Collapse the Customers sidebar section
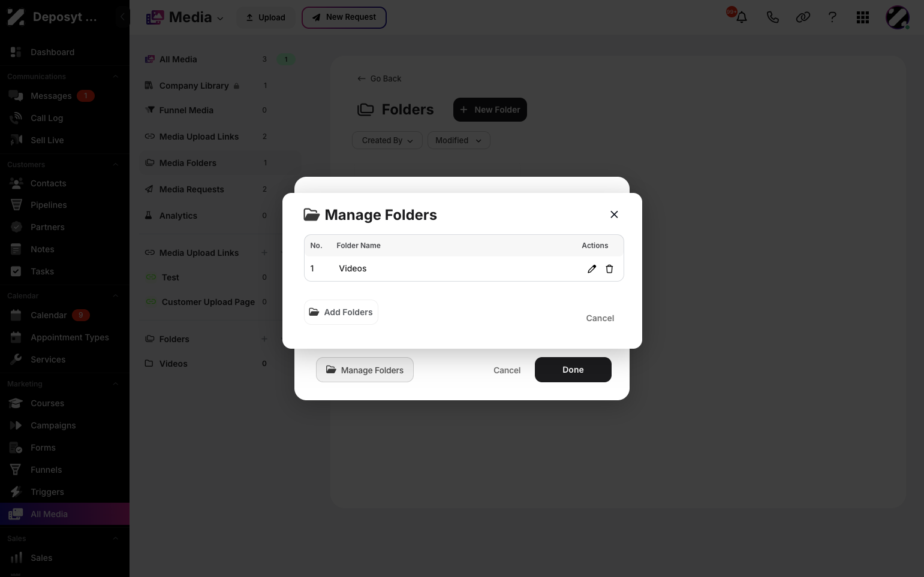Screen dimensions: 924x577 115,165
